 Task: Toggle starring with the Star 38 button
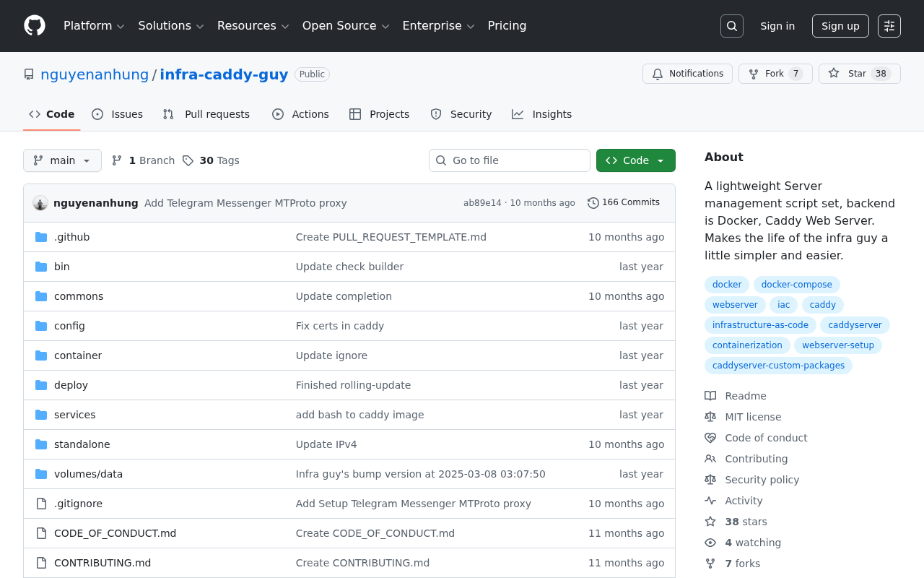859,73
